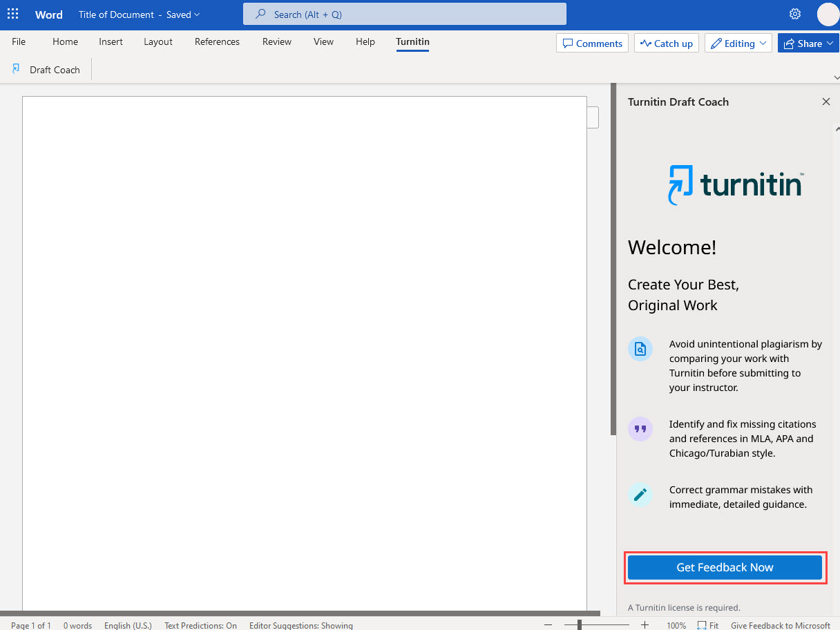The width and height of the screenshot is (840, 630).
Task: Open the app launcher waffle icon
Action: tap(13, 14)
